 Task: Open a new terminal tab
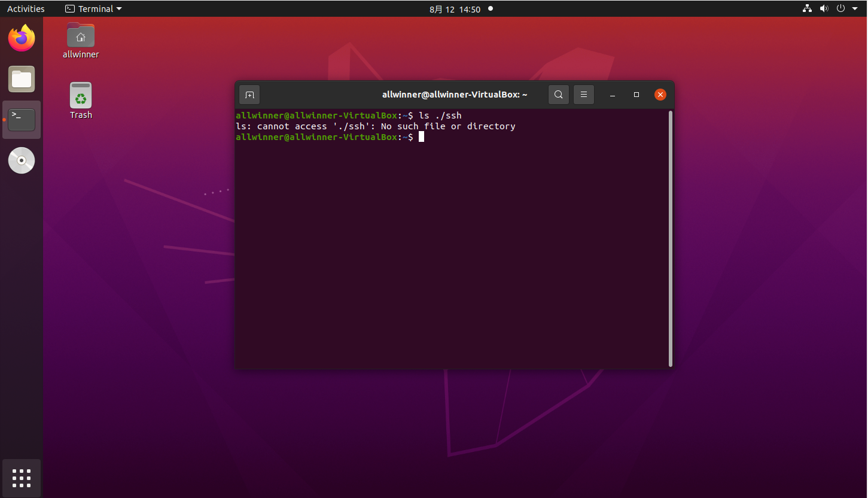click(x=249, y=95)
